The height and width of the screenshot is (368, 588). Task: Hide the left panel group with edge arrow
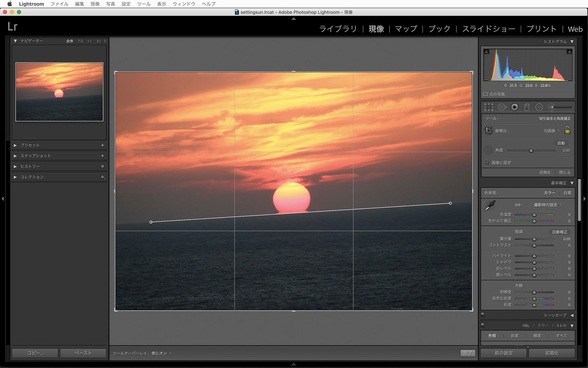(3, 199)
